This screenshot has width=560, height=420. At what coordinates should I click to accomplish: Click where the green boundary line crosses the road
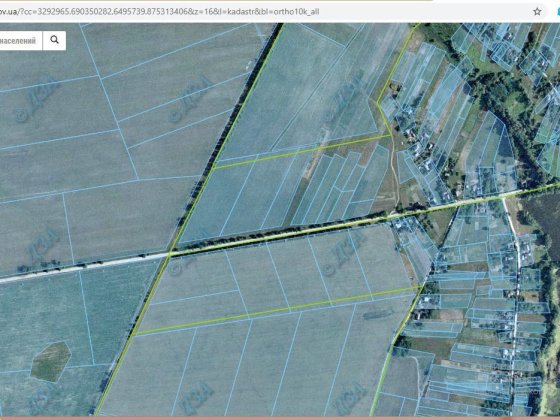point(170,254)
